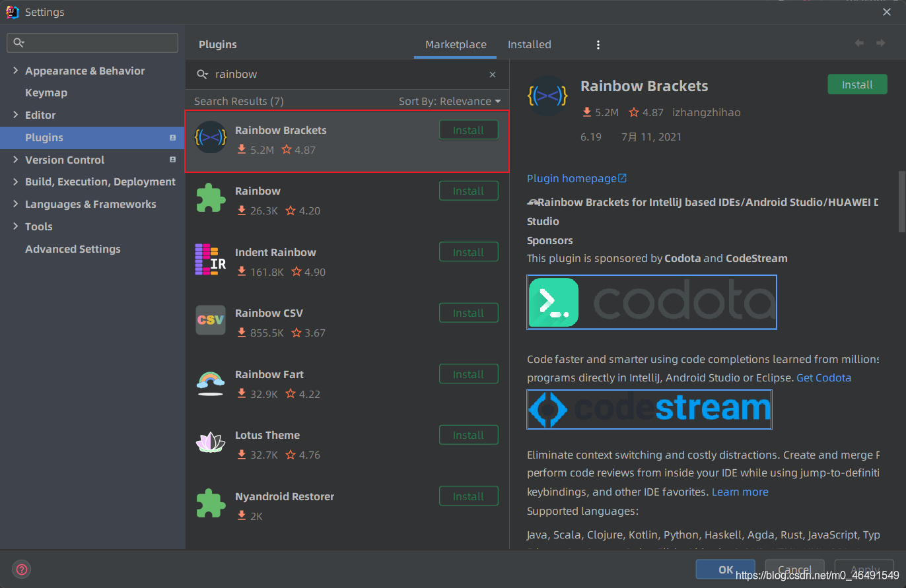Expand the Tools settings node
This screenshot has height=588, width=906.
(15, 226)
